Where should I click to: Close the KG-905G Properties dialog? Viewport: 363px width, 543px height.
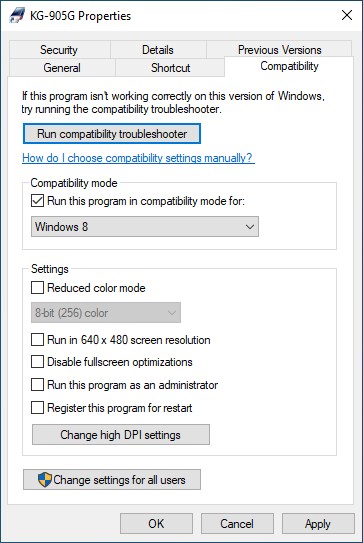click(x=347, y=15)
